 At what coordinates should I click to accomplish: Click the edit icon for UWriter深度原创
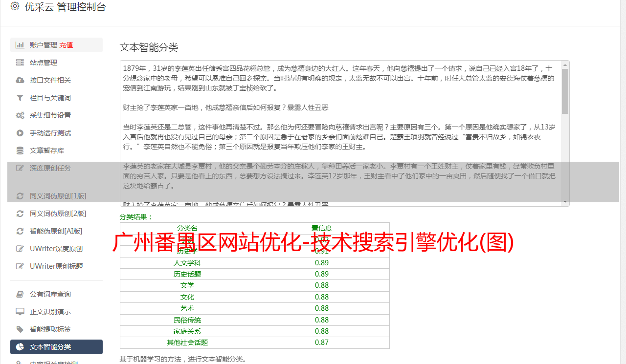coord(20,249)
